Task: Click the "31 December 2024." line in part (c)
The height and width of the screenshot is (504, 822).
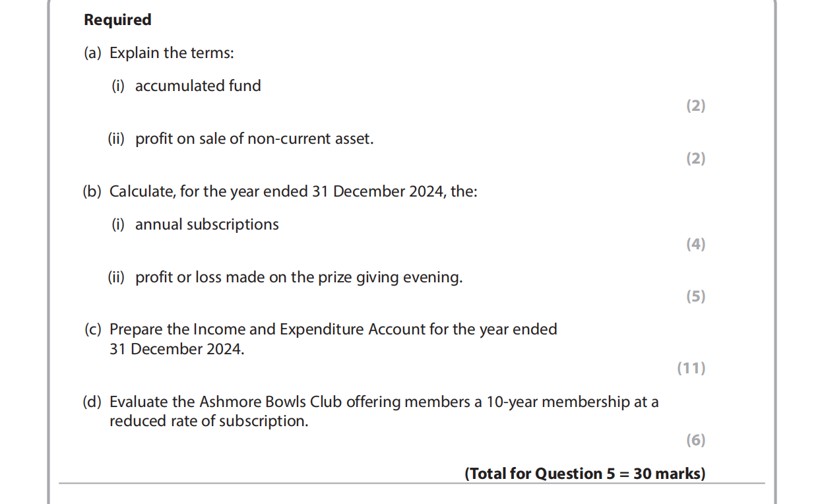Action: pyautogui.click(x=177, y=349)
